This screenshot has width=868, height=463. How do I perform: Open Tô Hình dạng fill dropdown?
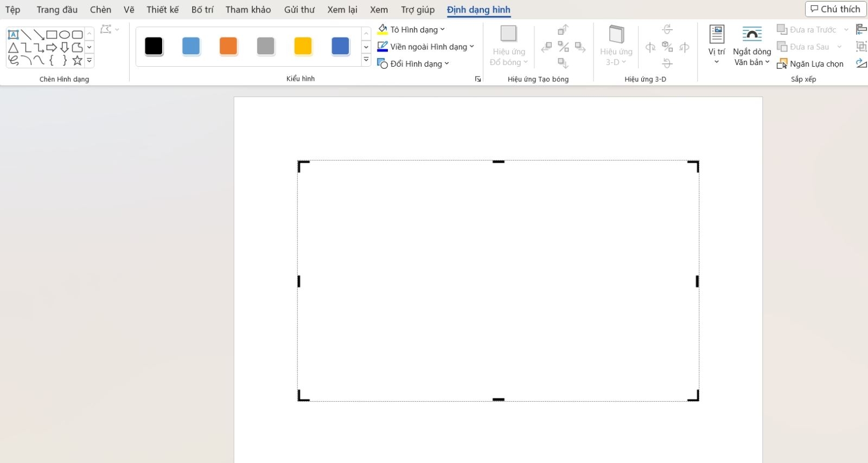[411, 29]
